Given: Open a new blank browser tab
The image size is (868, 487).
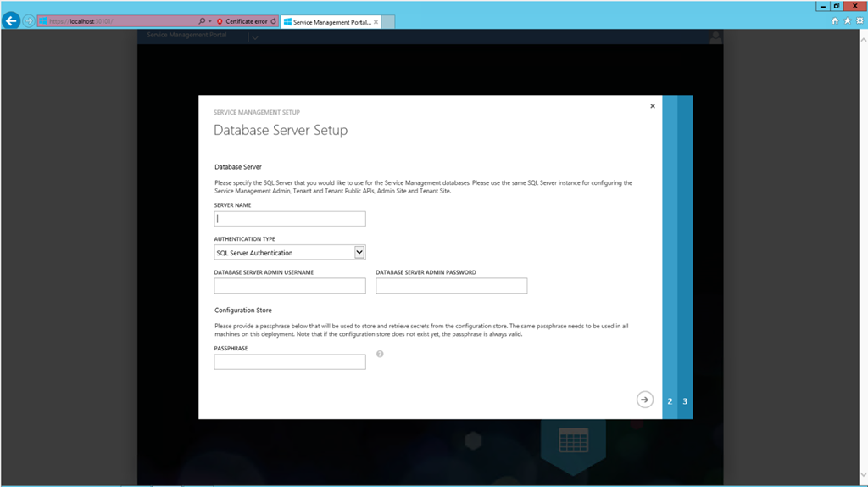Looking at the screenshot, I should [388, 21].
